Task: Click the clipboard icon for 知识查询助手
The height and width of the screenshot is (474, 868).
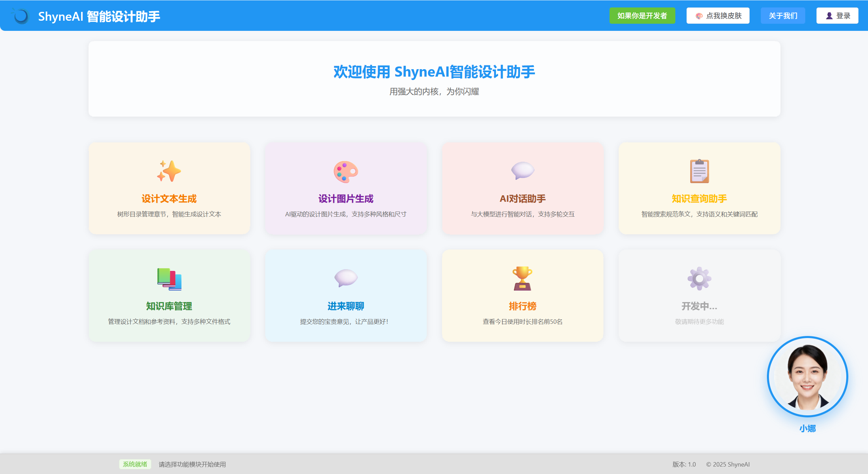Action: coord(699,171)
